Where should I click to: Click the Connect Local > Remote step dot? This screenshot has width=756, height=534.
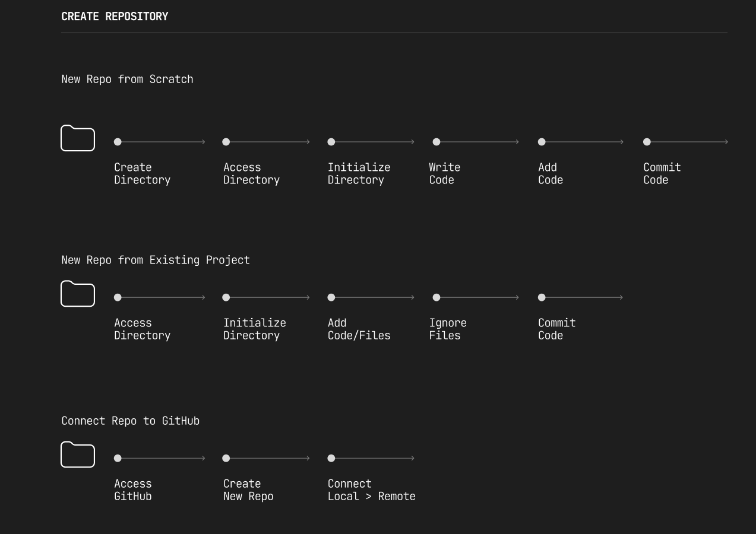[x=331, y=458]
